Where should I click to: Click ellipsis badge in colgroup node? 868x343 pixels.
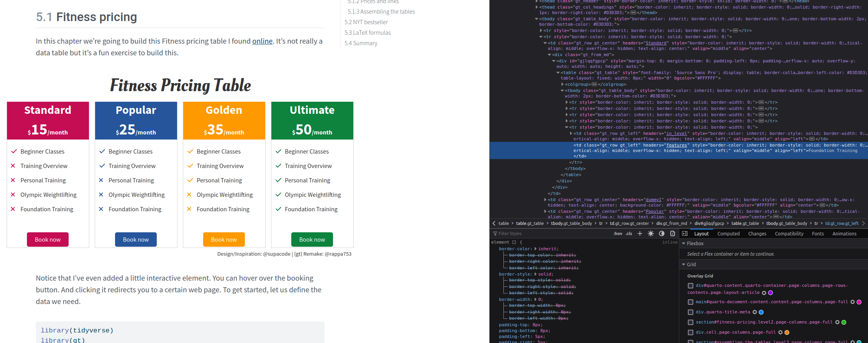point(594,84)
